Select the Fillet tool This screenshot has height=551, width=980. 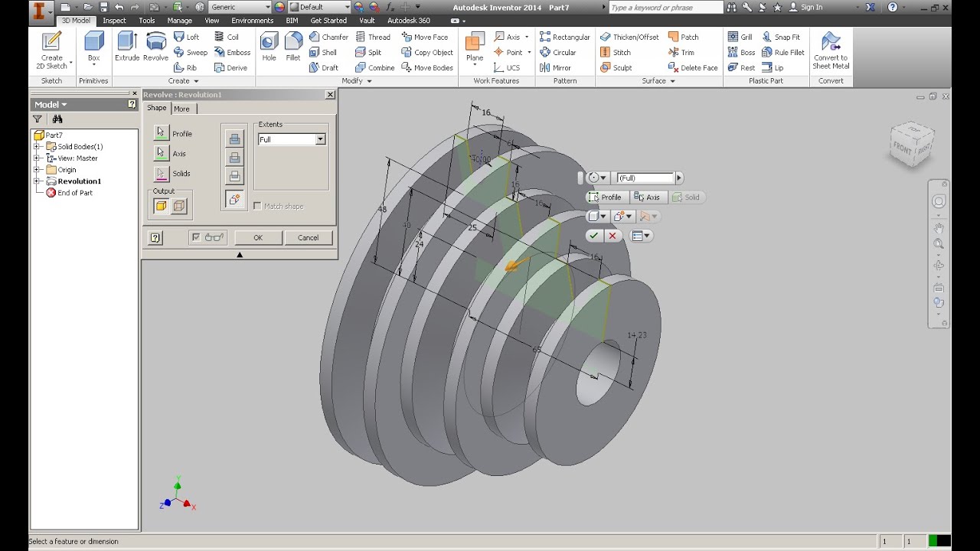click(293, 47)
